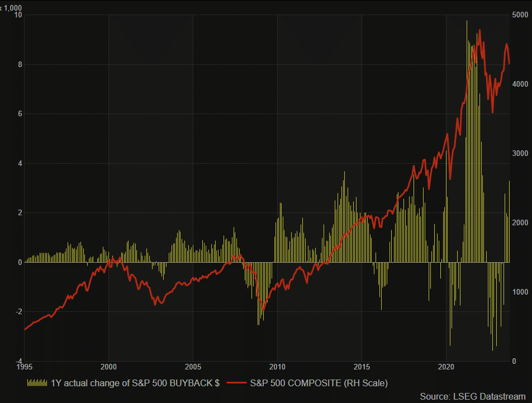Image resolution: width=532 pixels, height=403 pixels.
Task: Click the red line legend swatch
Action: click(x=236, y=383)
